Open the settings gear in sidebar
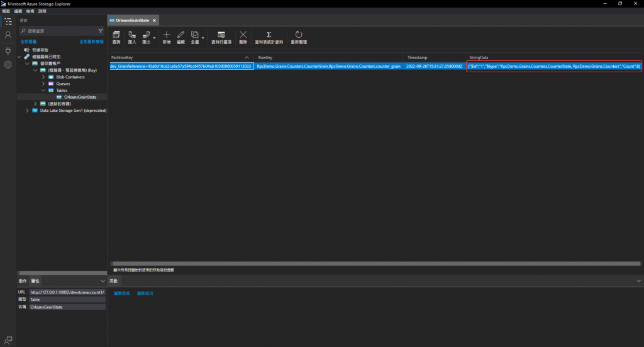 [8, 65]
